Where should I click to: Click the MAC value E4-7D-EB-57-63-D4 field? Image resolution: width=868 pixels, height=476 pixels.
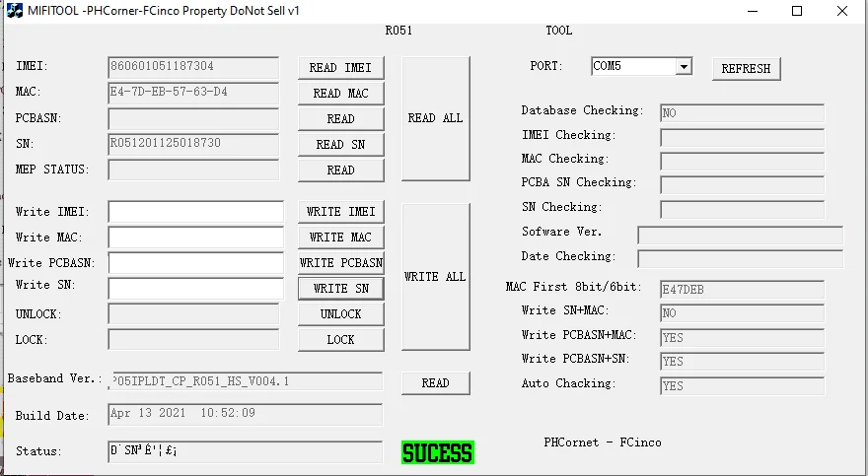pos(193,93)
